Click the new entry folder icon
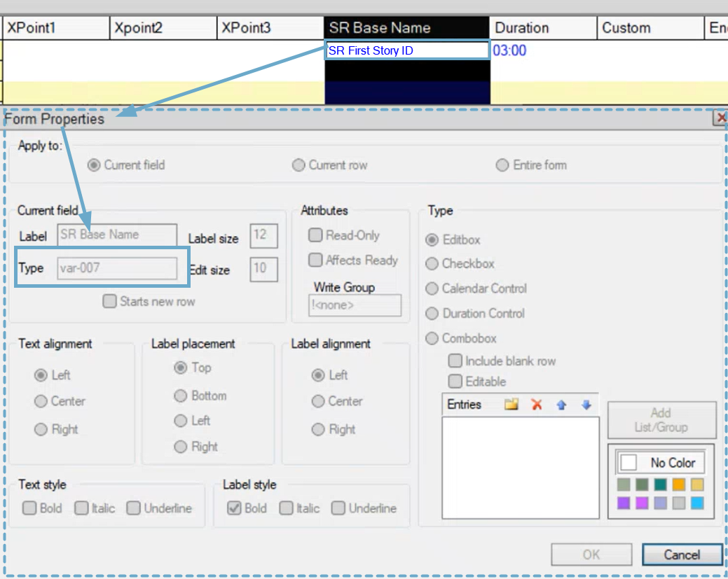The image size is (728, 579). pyautogui.click(x=511, y=405)
